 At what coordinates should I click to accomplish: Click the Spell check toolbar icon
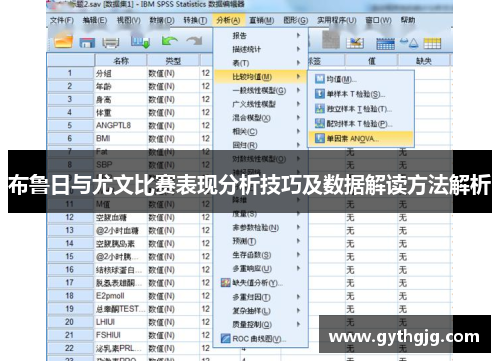point(355,43)
